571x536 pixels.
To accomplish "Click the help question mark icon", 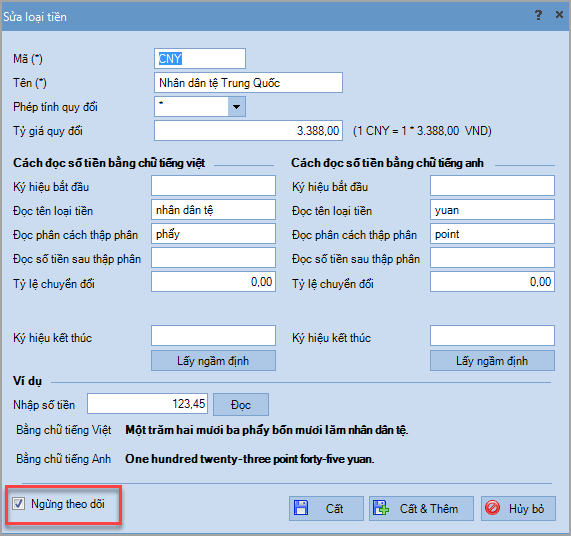I will [538, 15].
